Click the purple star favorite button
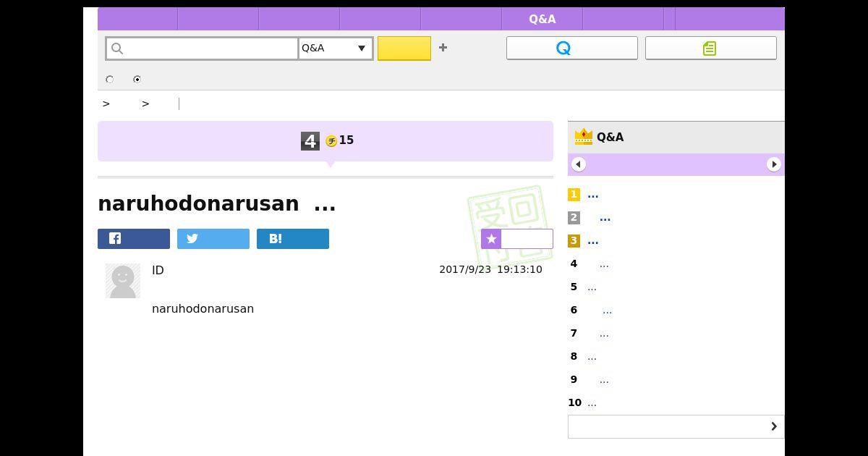Image resolution: width=868 pixels, height=456 pixels. (517, 239)
